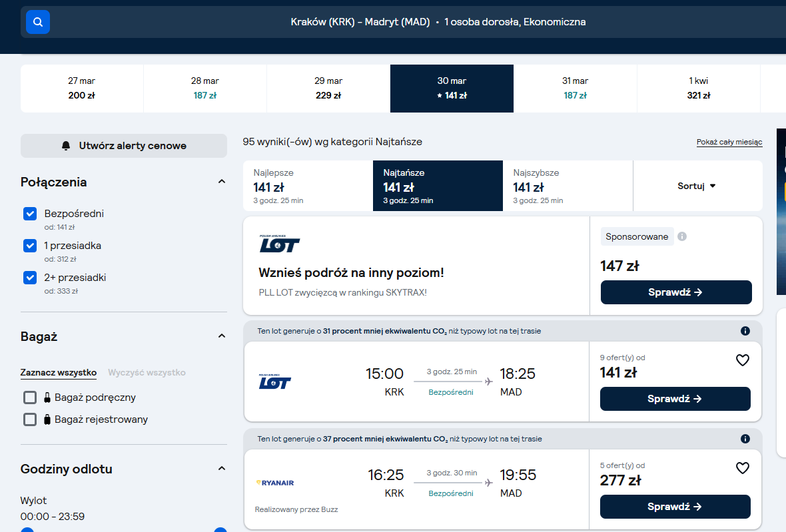
Task: Click Ryanair logo on 16:25 flight
Action: click(x=275, y=483)
